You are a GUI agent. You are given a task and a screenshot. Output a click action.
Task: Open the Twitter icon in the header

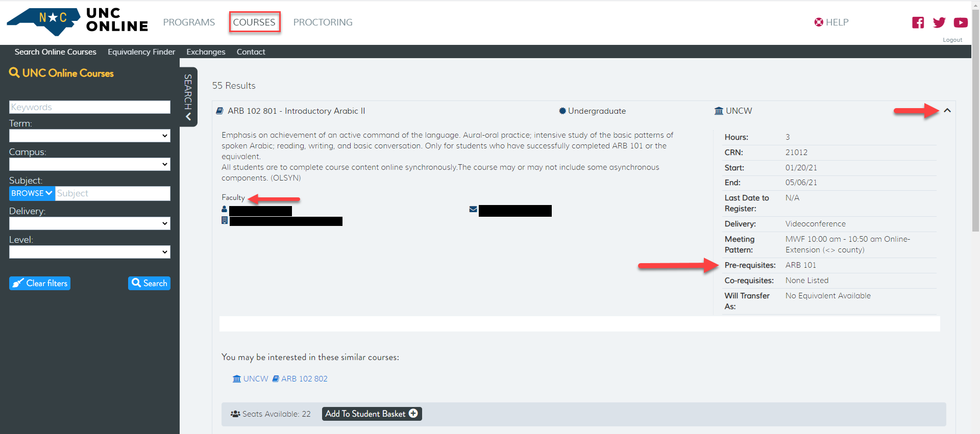pos(939,22)
